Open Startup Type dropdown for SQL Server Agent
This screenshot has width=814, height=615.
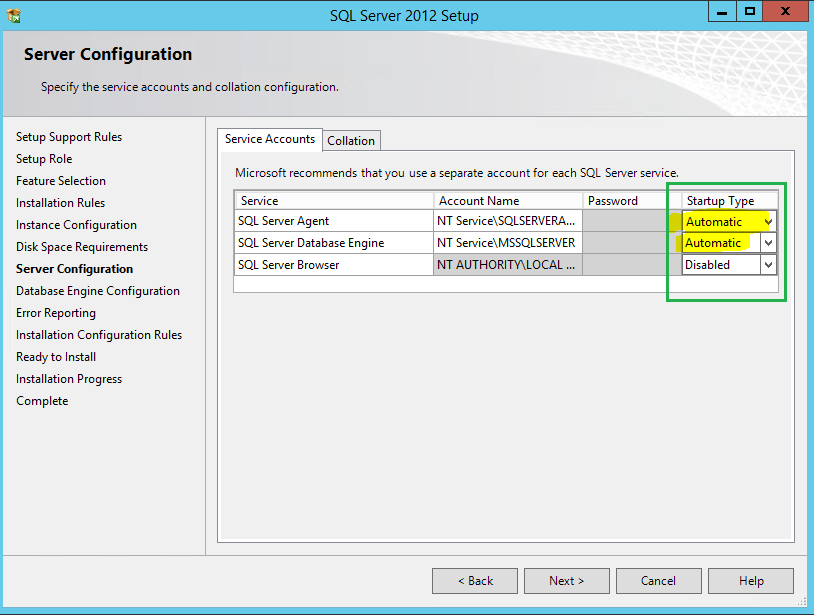click(x=768, y=222)
